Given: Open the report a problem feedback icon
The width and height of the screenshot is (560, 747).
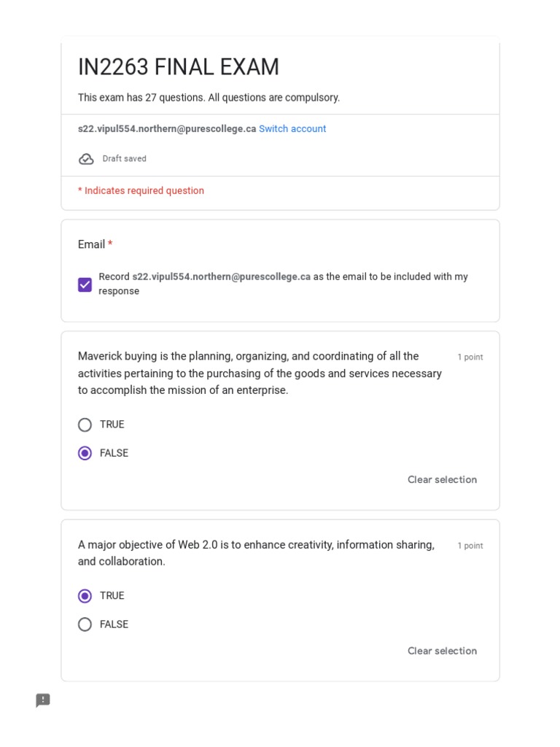Looking at the screenshot, I should tap(43, 700).
